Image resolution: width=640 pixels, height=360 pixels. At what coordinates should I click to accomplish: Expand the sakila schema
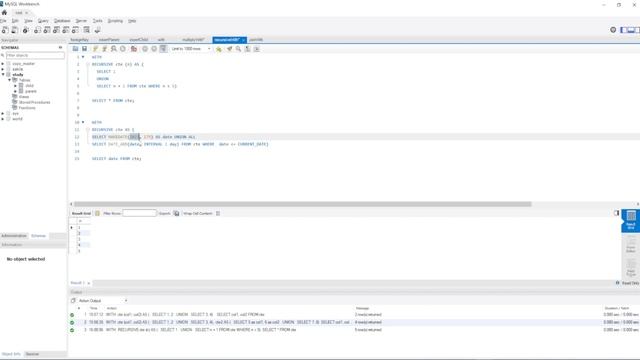point(3,69)
